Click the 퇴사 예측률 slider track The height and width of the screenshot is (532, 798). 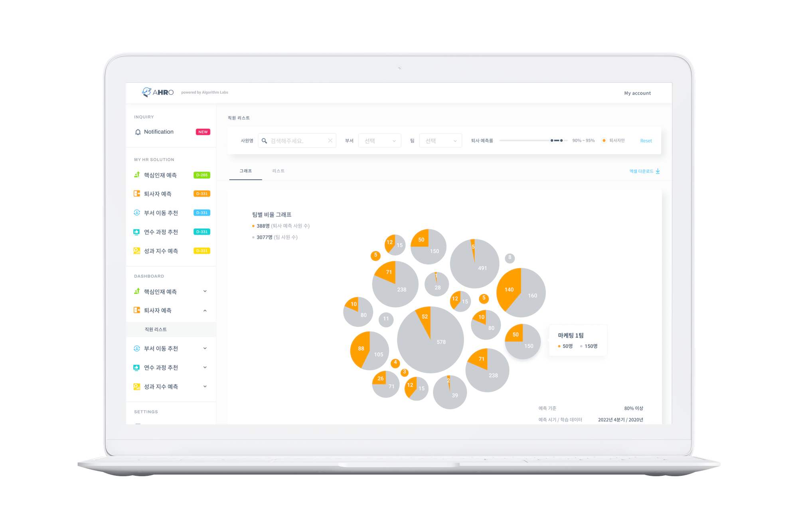533,140
